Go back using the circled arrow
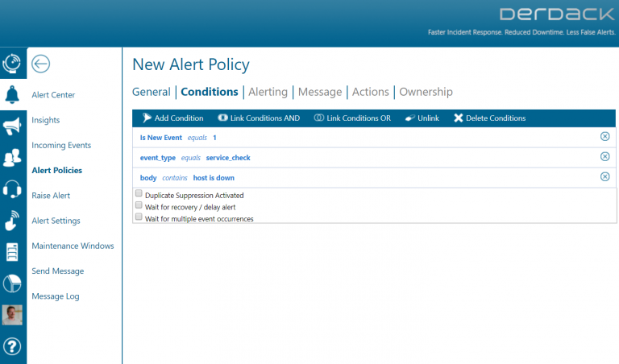Screen dimensions: 619x364 (40, 64)
